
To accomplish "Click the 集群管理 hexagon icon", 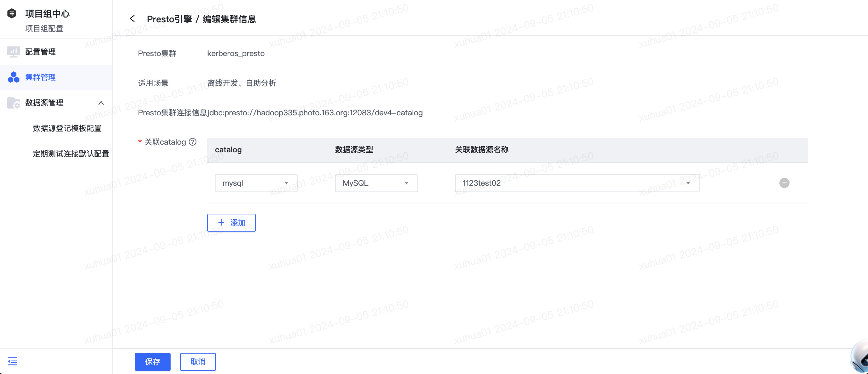I will [13, 77].
